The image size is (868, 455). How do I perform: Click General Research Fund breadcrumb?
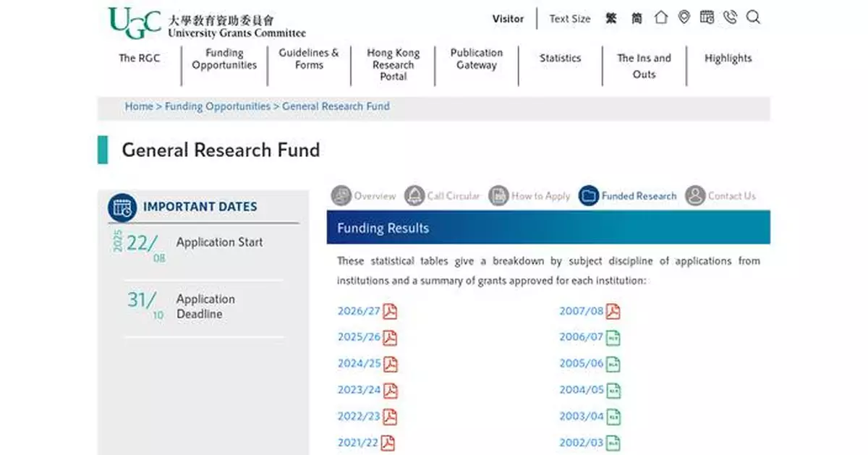point(336,106)
